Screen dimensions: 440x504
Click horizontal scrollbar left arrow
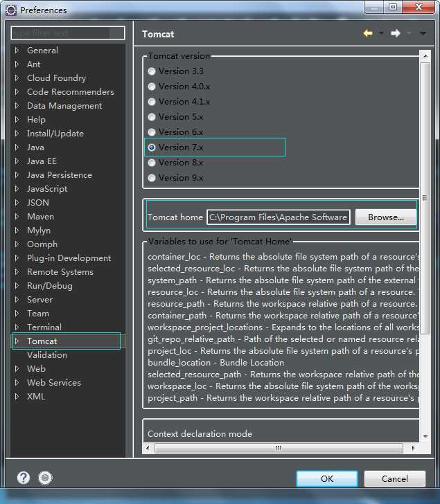148,448
